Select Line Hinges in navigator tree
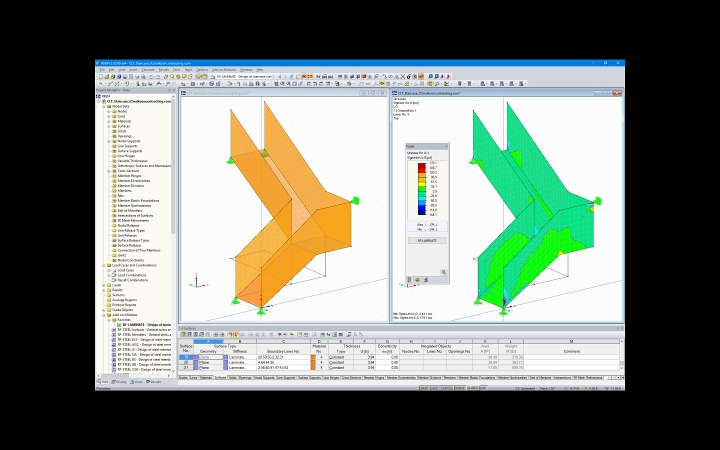720x450 pixels. coord(126,156)
